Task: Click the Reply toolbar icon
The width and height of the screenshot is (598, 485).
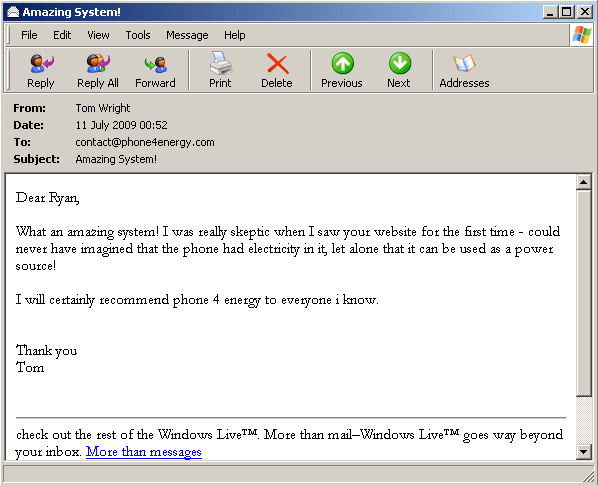Action: [x=41, y=64]
